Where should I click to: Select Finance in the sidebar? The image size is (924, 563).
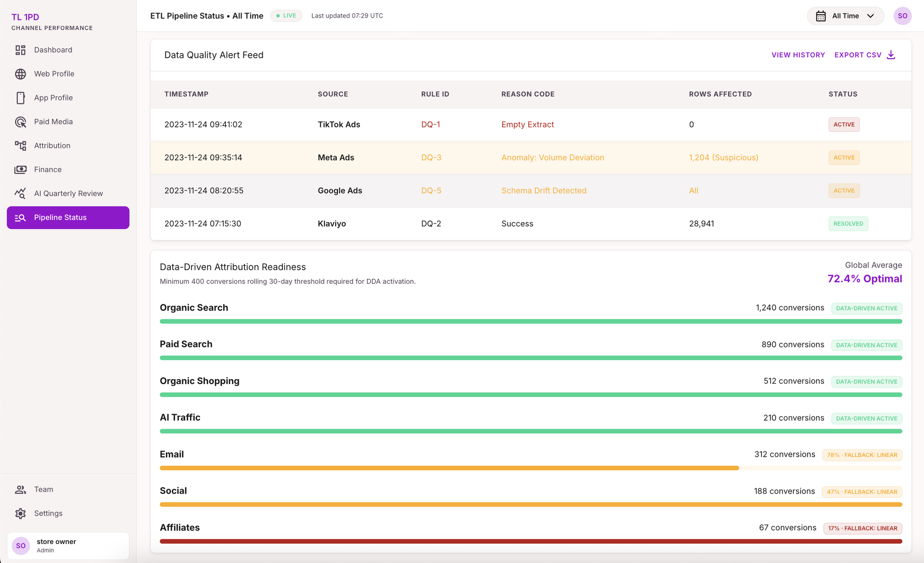(x=68, y=170)
